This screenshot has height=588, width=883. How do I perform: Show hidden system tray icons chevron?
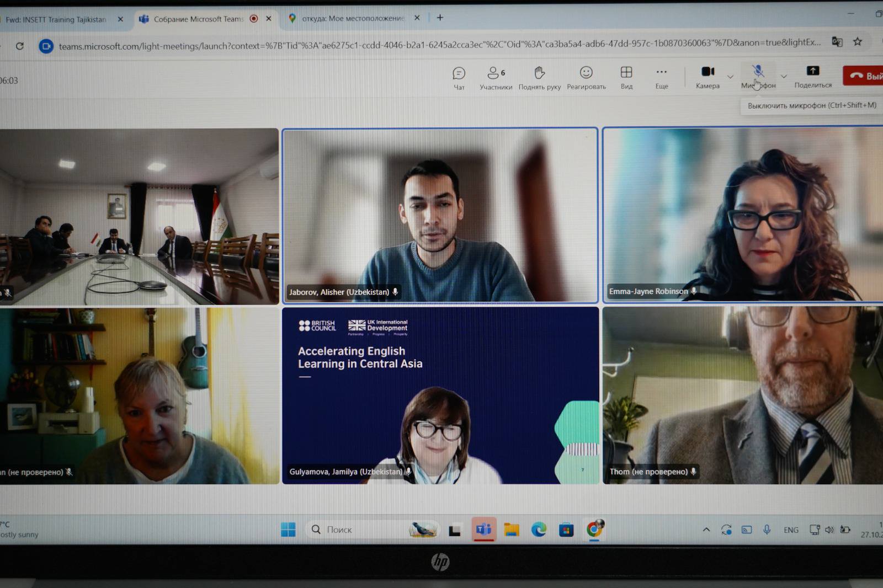tap(706, 530)
